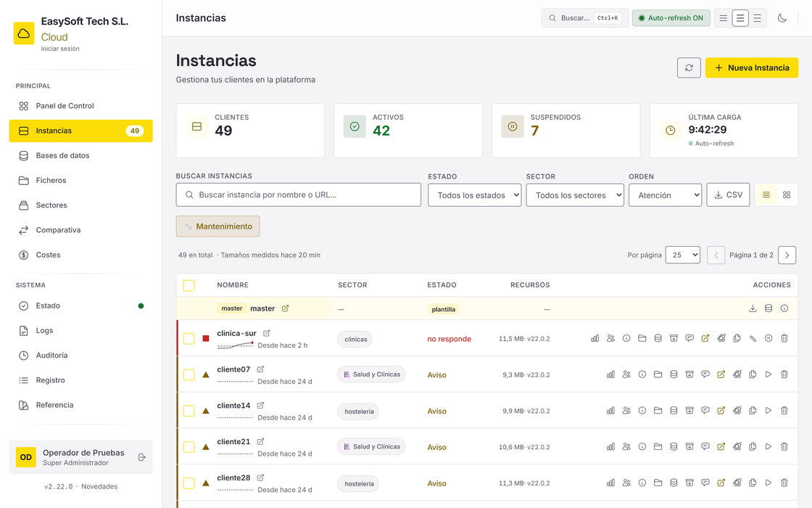Click the refresh icon button beside Nueva Instancia
812x508 pixels.
(x=689, y=68)
